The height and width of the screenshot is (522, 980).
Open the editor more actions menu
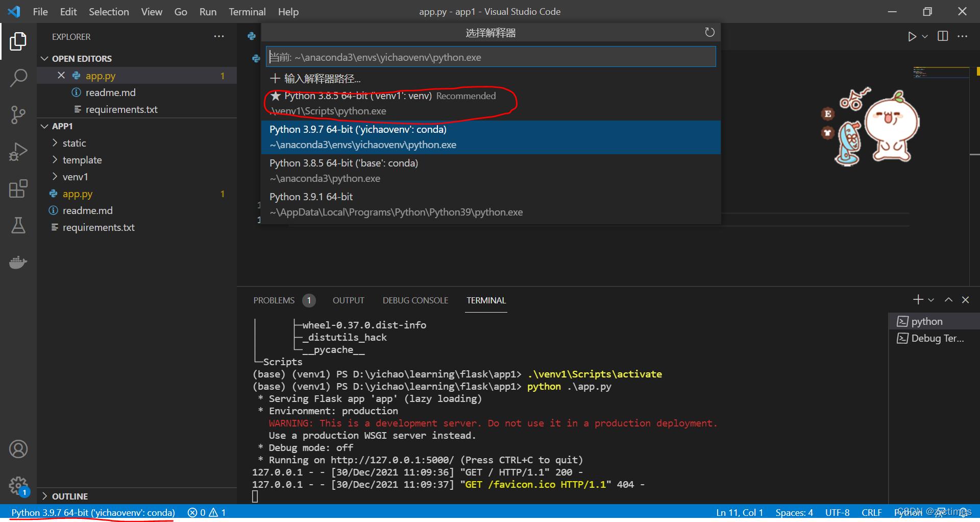tap(962, 36)
